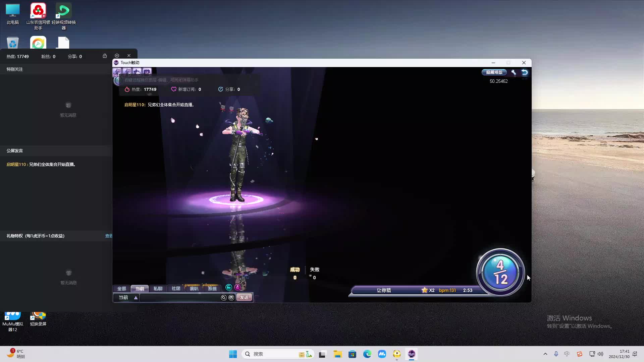Screen dimensions: 644x362
Task: Expand the 当前 chat channel dropdown
Action: tap(136, 298)
